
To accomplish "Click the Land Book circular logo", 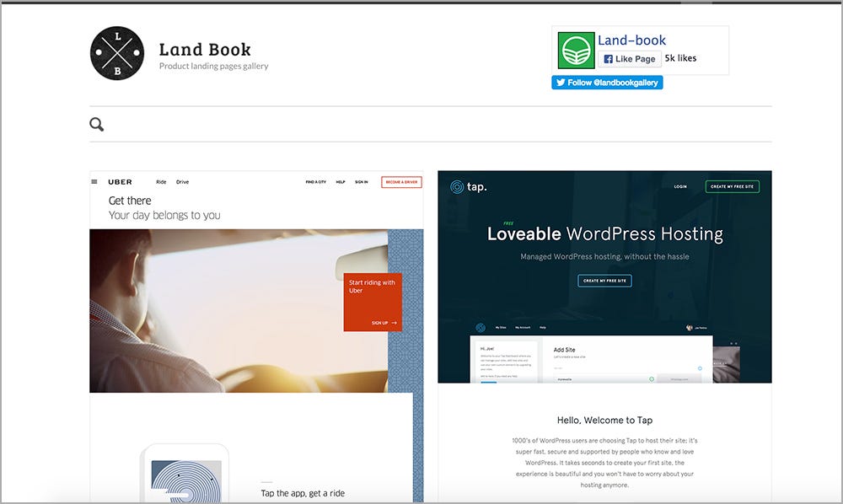I will pos(117,53).
